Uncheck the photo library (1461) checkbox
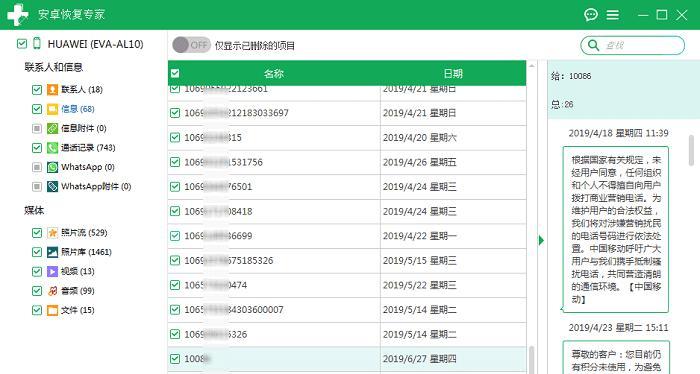The image size is (700, 374). 37,252
